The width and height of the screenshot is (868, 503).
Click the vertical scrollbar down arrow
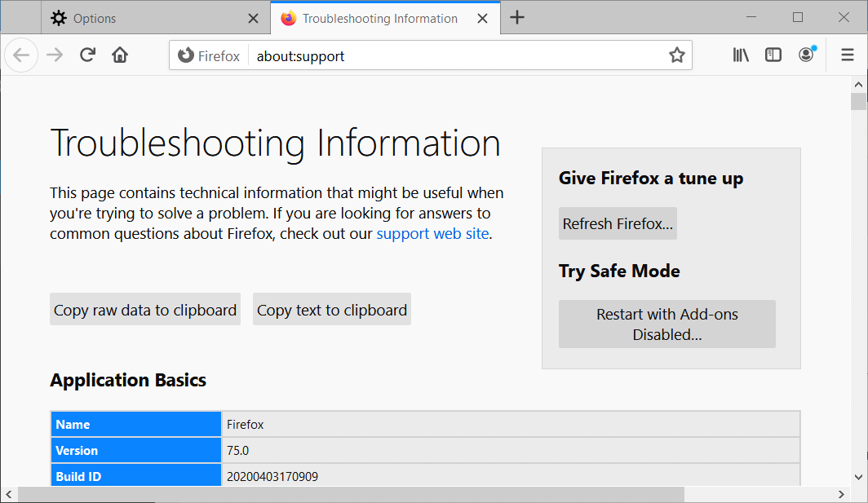pyautogui.click(x=858, y=477)
